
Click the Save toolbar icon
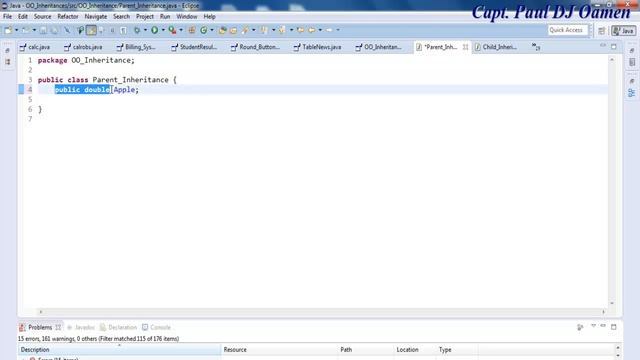(43, 30)
